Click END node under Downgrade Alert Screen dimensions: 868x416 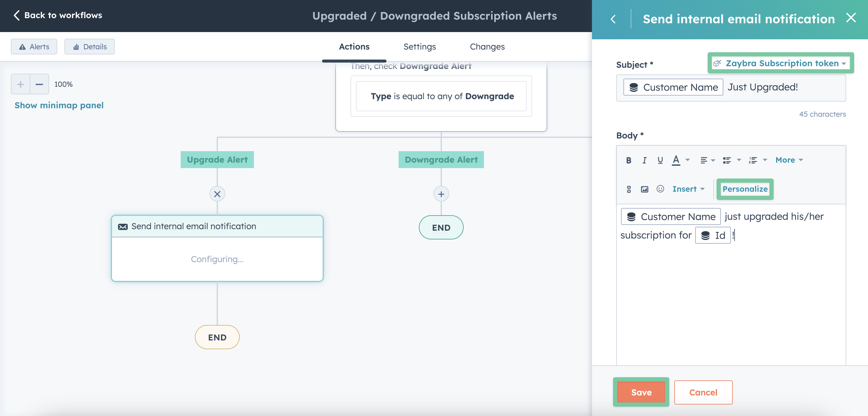pos(441,228)
